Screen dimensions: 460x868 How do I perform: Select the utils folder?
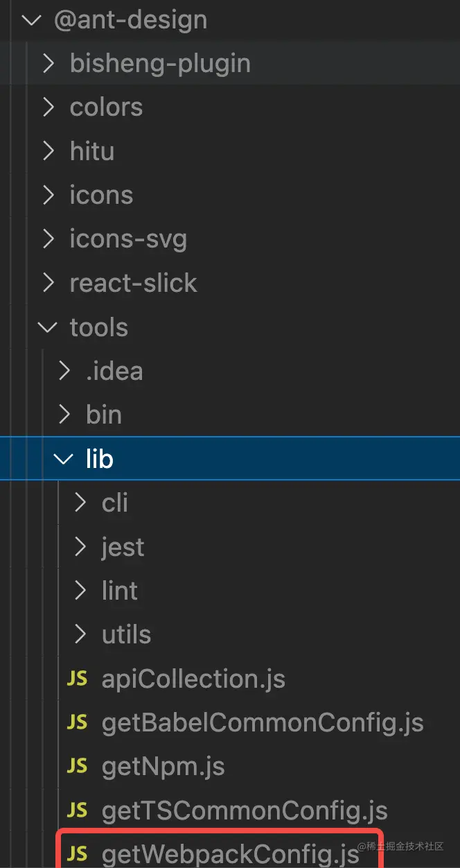click(126, 634)
